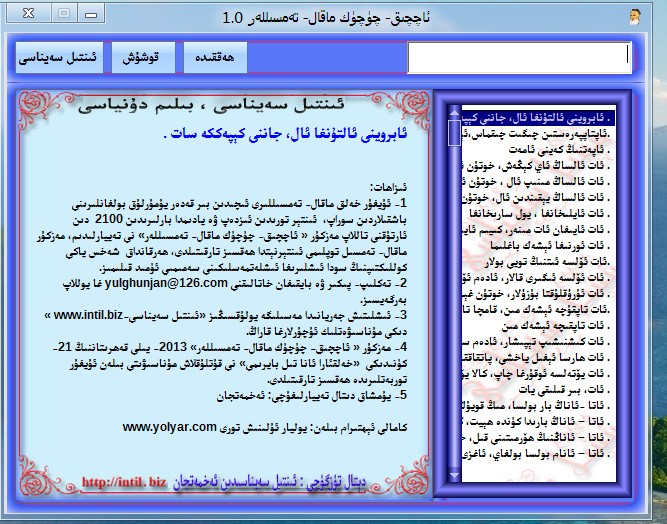Select list row ئات، بىر قىلىقى يات
This screenshot has height=524, width=667.
(539, 390)
